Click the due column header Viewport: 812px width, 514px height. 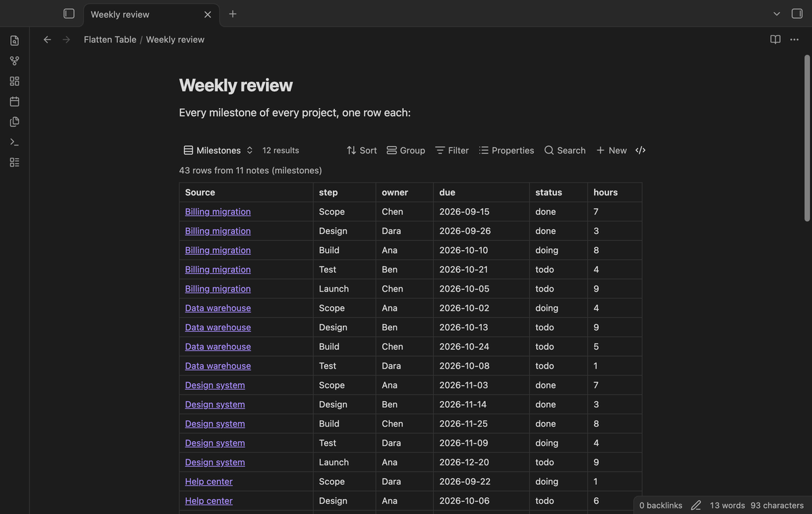481,192
